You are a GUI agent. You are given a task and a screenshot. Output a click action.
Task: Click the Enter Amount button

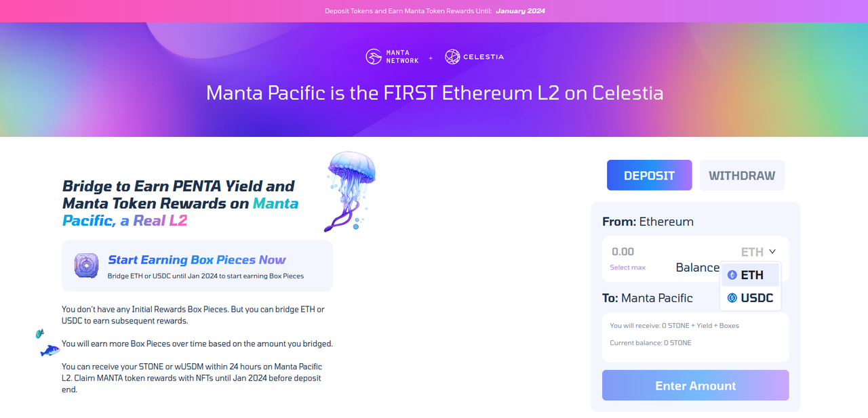coord(695,385)
